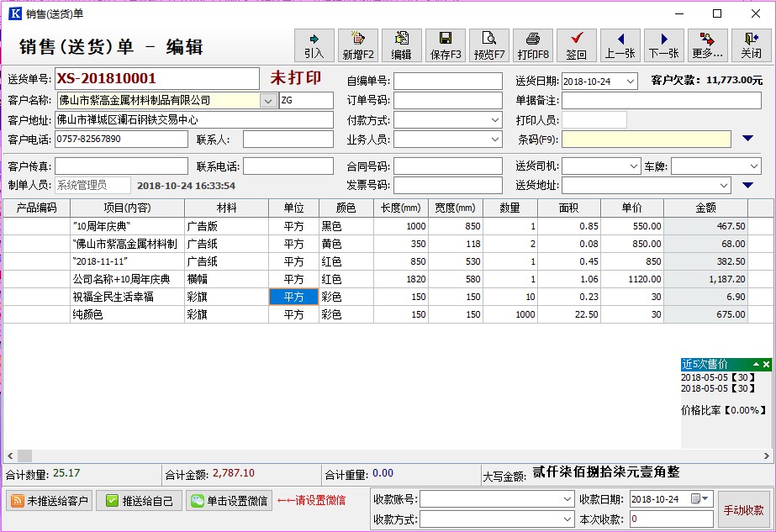Click the 引入 import toolbar icon
The width and height of the screenshot is (776, 532).
[314, 45]
